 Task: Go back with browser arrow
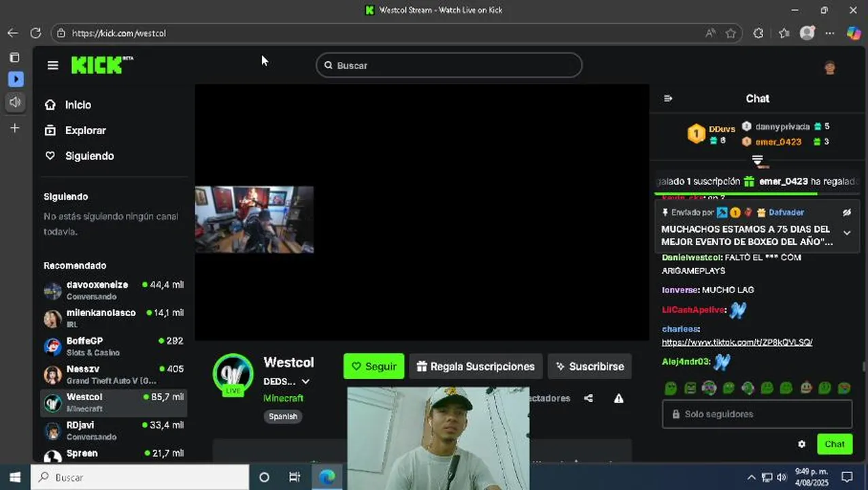(12, 33)
